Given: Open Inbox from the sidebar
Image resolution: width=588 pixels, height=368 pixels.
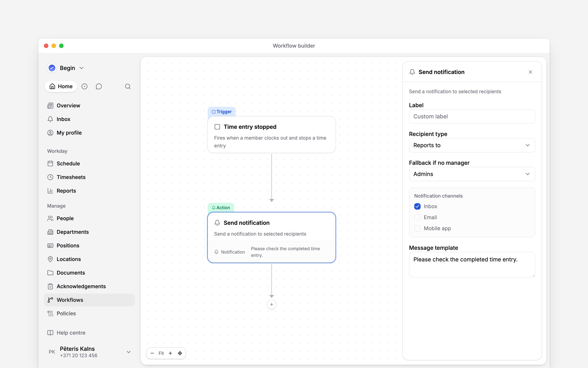Looking at the screenshot, I should tap(89, 119).
